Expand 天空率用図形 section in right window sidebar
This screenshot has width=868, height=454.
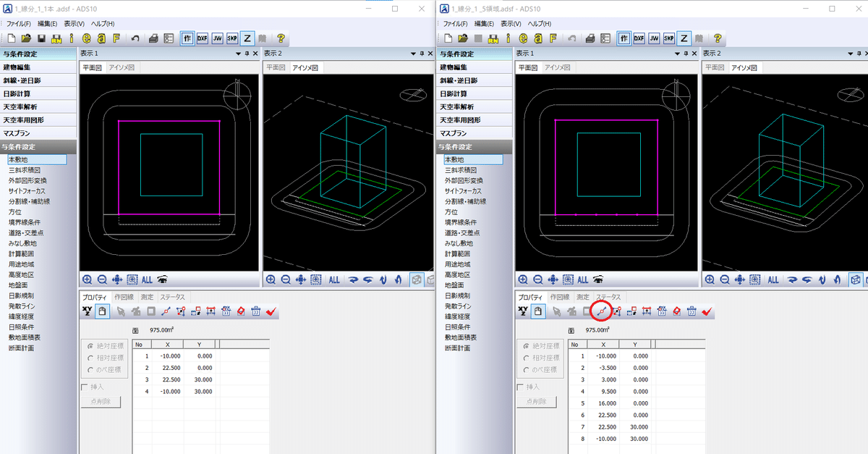point(475,120)
